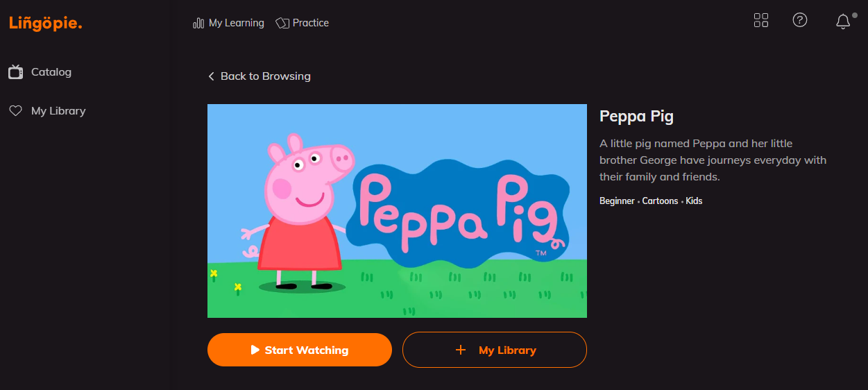Click the Practice flashcards icon
The image size is (868, 390).
pyautogui.click(x=282, y=23)
